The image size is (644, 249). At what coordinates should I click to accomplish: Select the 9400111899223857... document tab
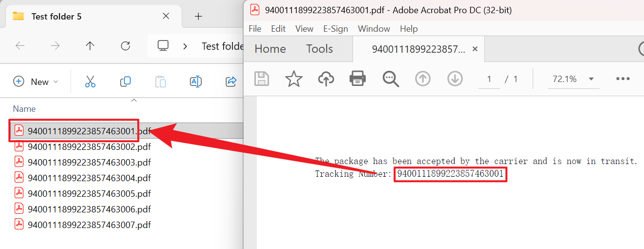(418, 49)
